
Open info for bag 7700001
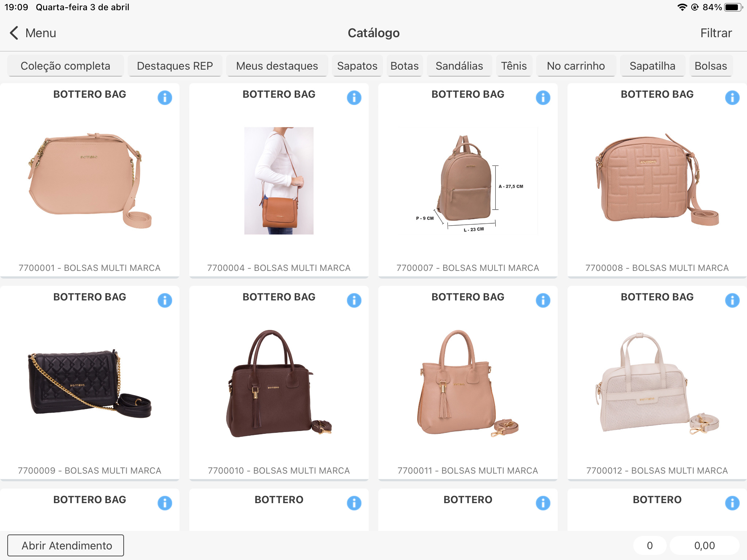pyautogui.click(x=165, y=98)
